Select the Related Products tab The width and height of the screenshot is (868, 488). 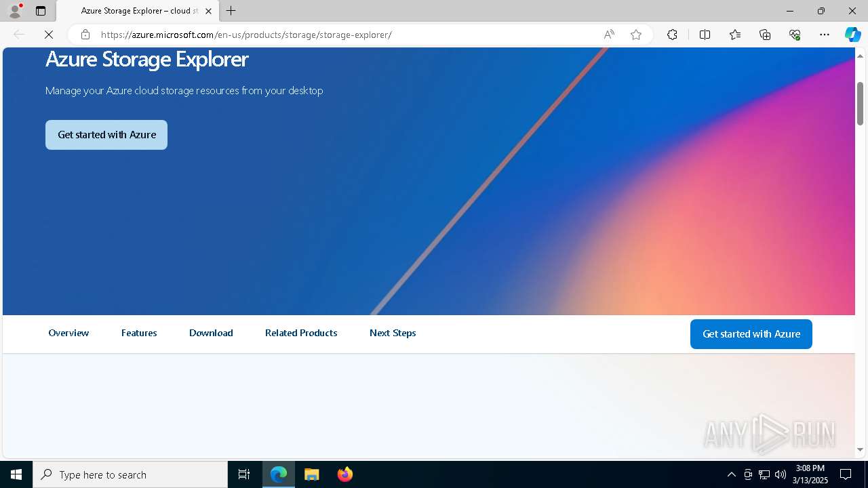pos(301,333)
